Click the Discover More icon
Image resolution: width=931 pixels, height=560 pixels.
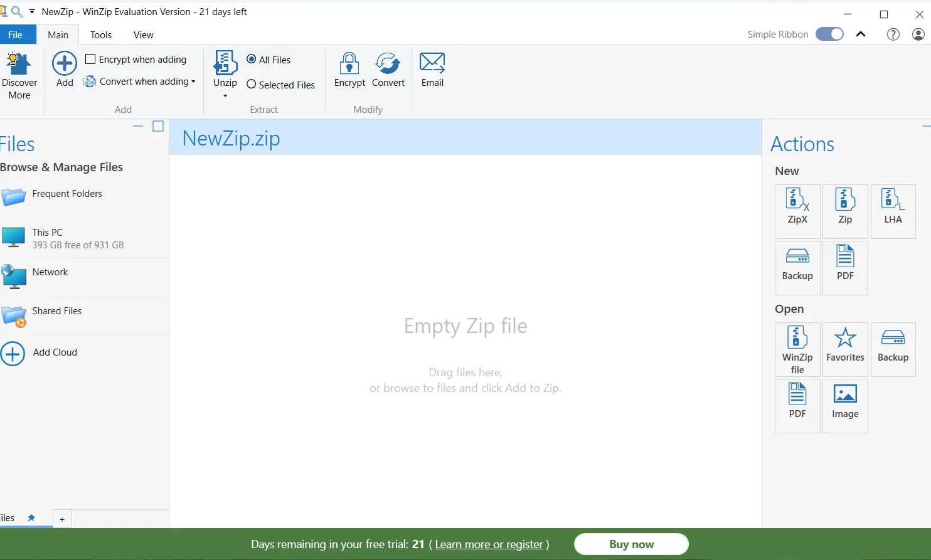coord(19,63)
